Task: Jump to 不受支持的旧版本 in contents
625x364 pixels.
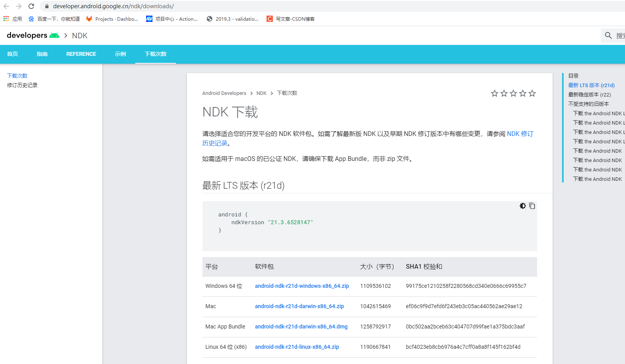Action: (589, 104)
